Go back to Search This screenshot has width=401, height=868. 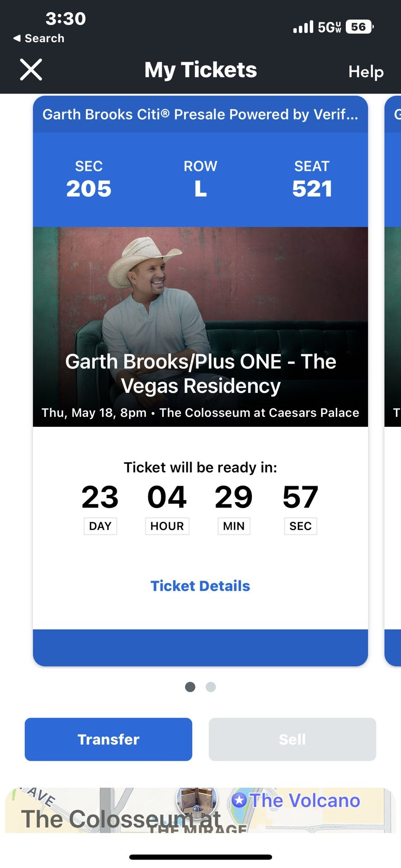tap(39, 38)
